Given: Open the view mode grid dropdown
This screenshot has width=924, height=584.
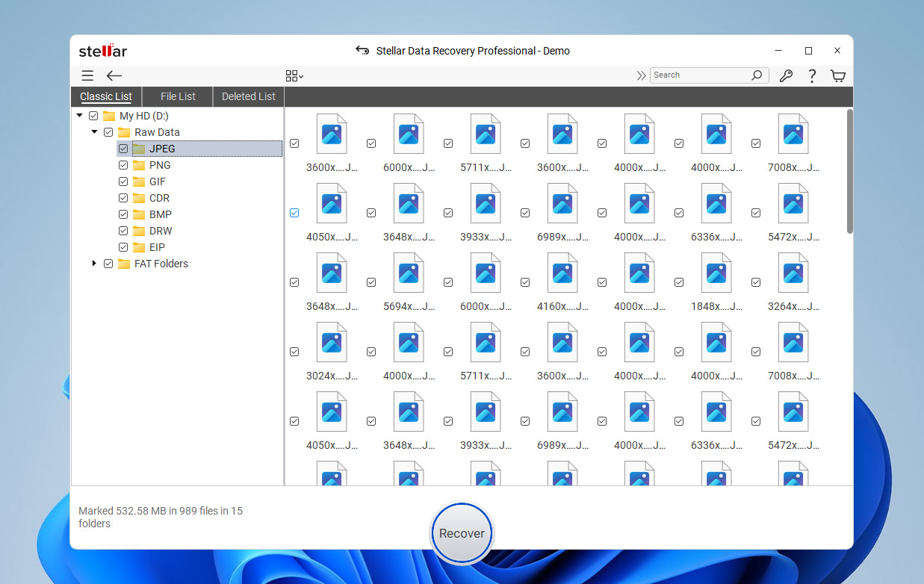Looking at the screenshot, I should coord(294,75).
